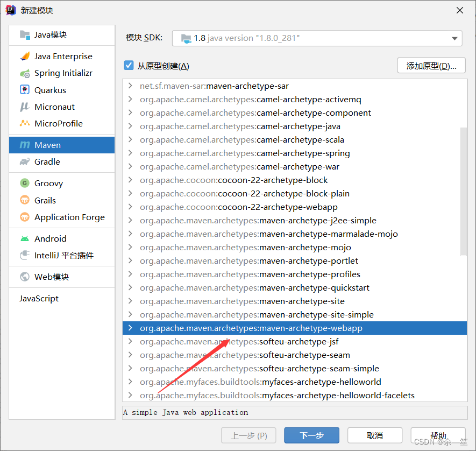Select Java模块 project type
This screenshot has width=476, height=451.
point(62,35)
